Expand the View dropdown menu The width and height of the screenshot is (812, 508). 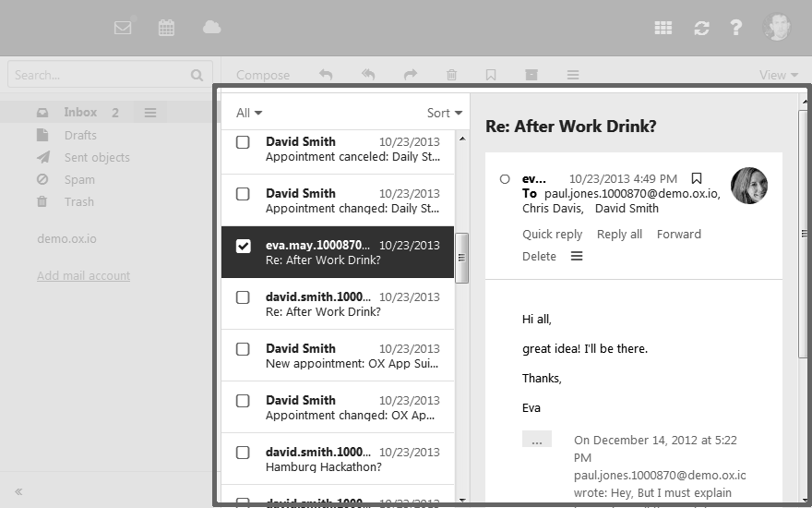[779, 75]
